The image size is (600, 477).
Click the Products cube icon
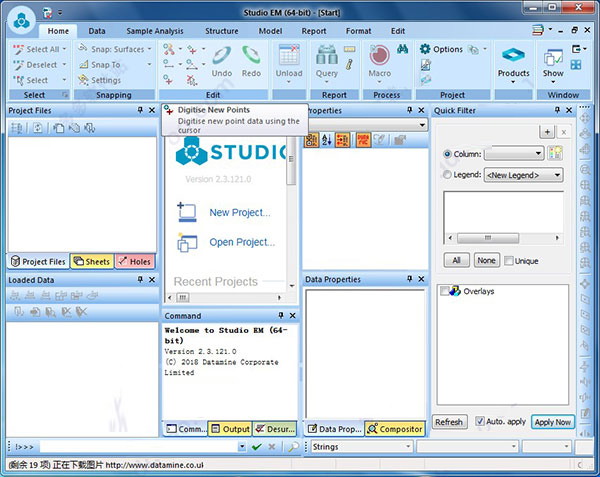click(513, 55)
